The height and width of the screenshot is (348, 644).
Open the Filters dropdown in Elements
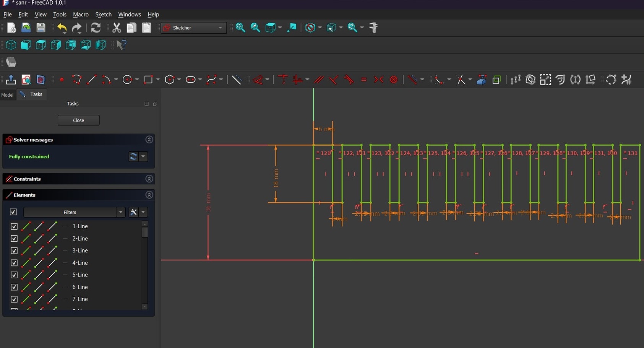(x=121, y=212)
